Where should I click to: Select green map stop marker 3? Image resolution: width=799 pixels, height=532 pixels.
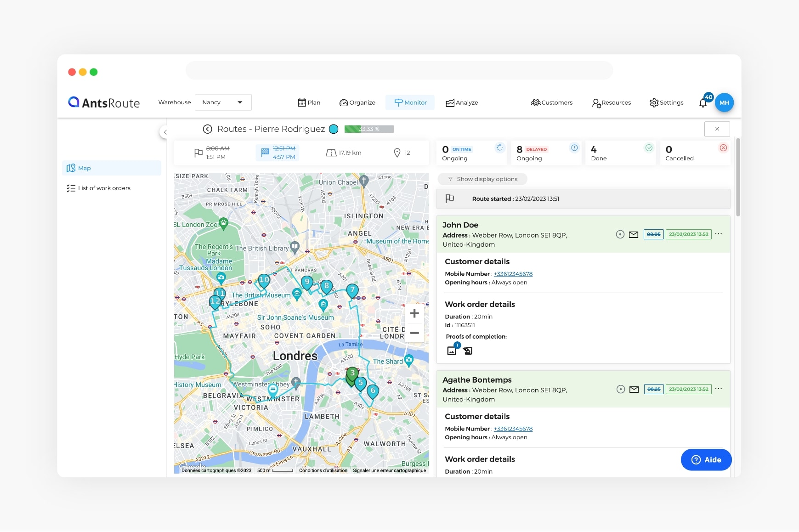pos(352,374)
